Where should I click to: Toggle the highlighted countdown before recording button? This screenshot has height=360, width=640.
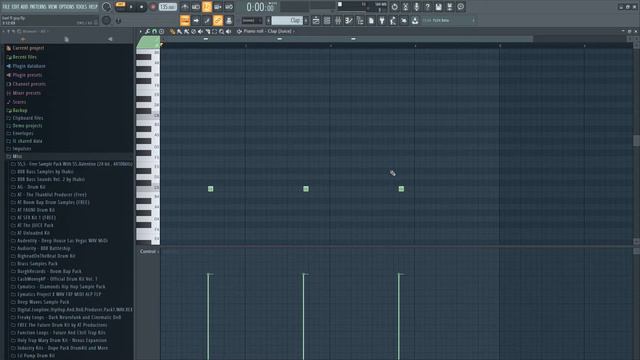[x=207, y=7]
